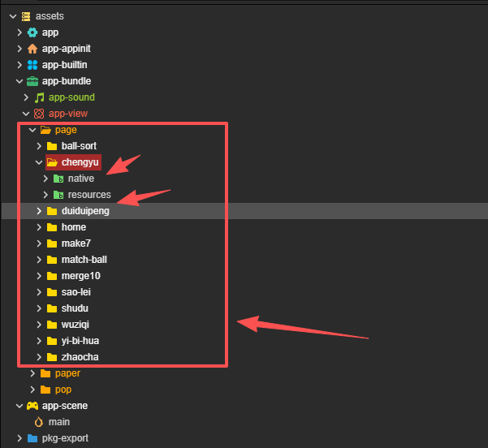Click the blue folder icon of pkg-export
This screenshot has width=488, height=448.
32,438
